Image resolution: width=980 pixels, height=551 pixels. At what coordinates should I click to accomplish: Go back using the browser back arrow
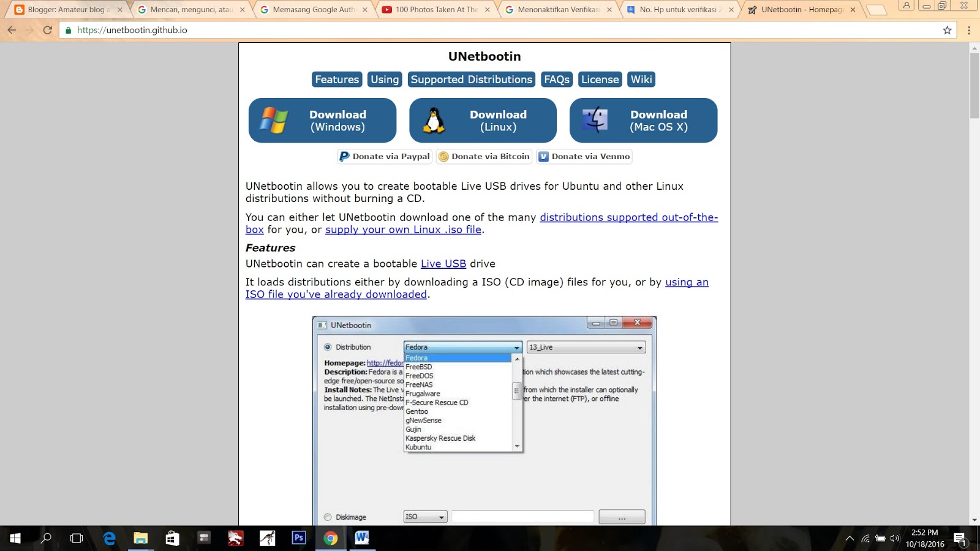(12, 30)
